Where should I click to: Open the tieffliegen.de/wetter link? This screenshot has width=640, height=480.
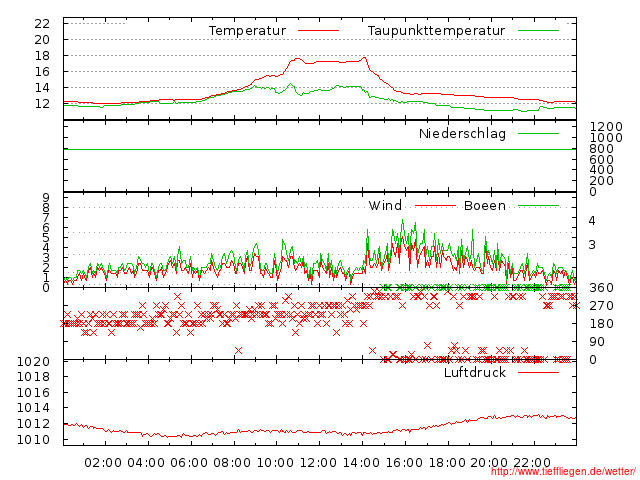pyautogui.click(x=563, y=471)
